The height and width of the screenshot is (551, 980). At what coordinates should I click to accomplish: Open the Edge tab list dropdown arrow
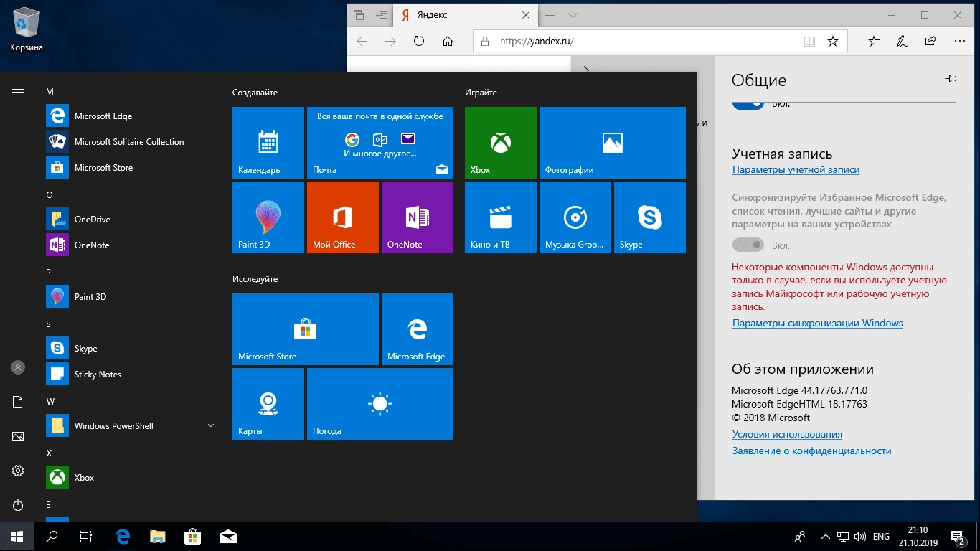pyautogui.click(x=573, y=15)
